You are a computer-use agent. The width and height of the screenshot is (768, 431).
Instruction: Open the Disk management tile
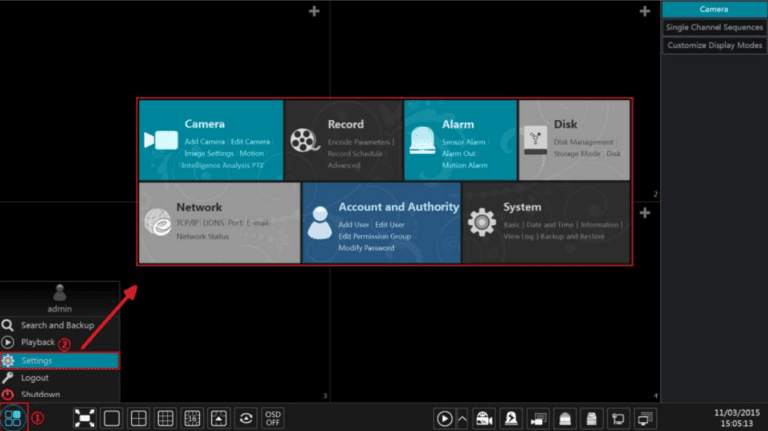(574, 139)
